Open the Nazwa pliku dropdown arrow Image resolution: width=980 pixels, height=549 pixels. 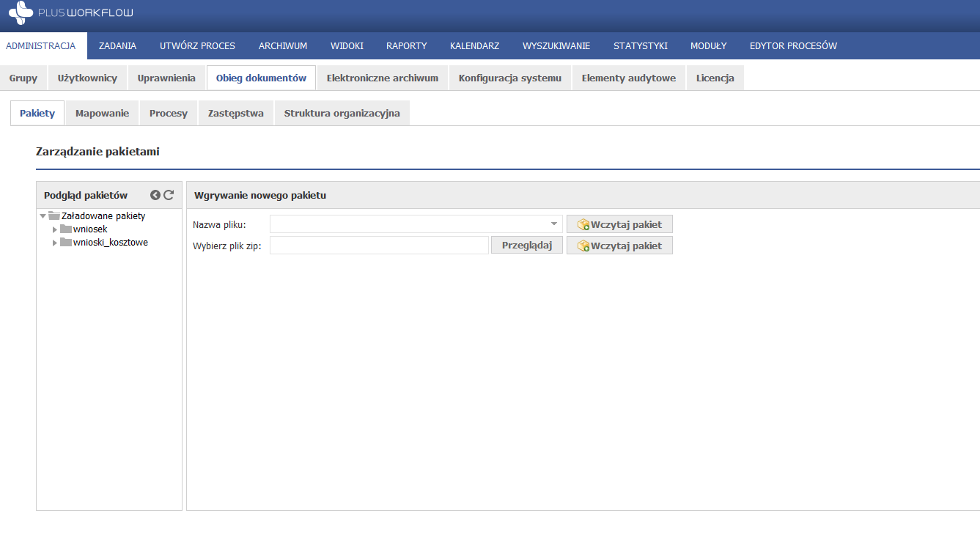click(554, 224)
